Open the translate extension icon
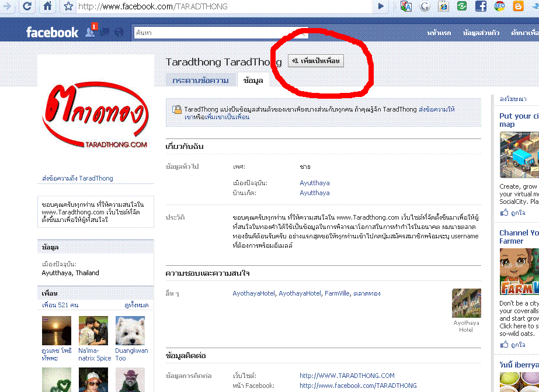Screen dimensions: 539x392 point(406,6)
